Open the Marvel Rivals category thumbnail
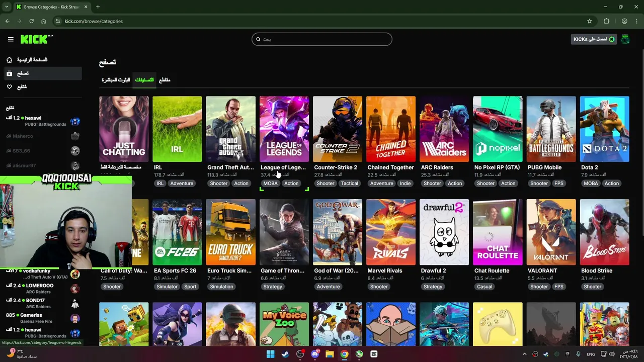Screen dimensions: 644x362 tap(391, 232)
